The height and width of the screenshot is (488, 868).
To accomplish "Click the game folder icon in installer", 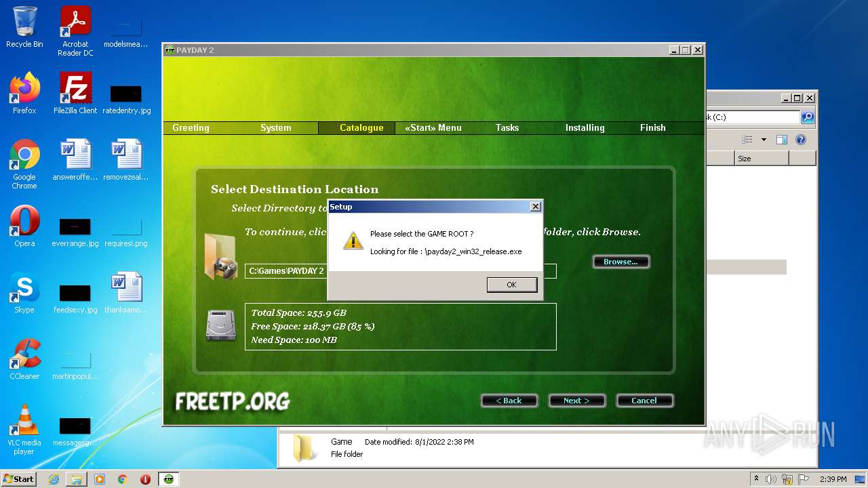I will point(220,256).
